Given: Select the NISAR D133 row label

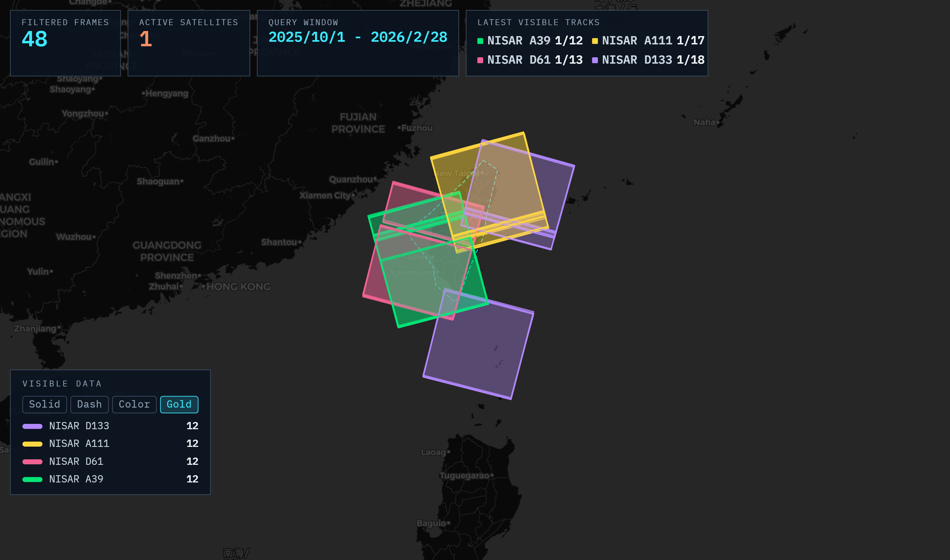Looking at the screenshot, I should tap(79, 426).
